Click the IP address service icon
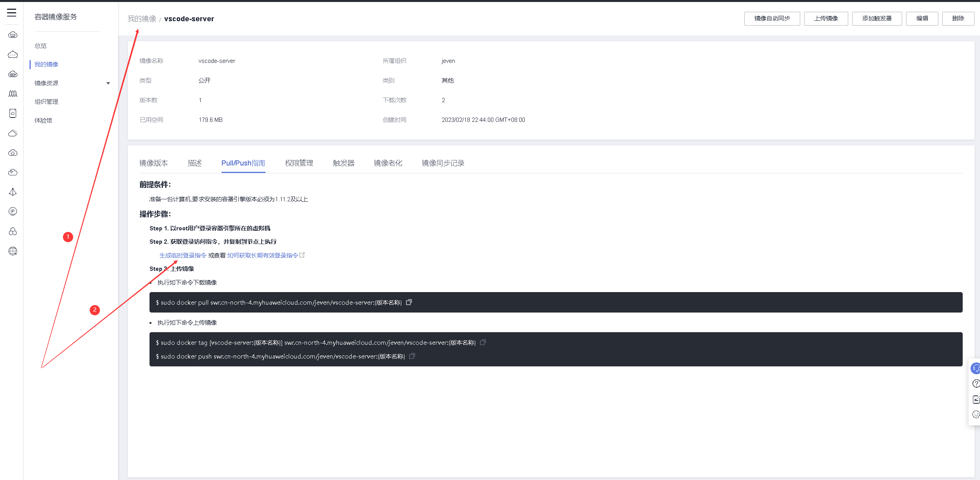This screenshot has height=480, width=980. (x=13, y=211)
